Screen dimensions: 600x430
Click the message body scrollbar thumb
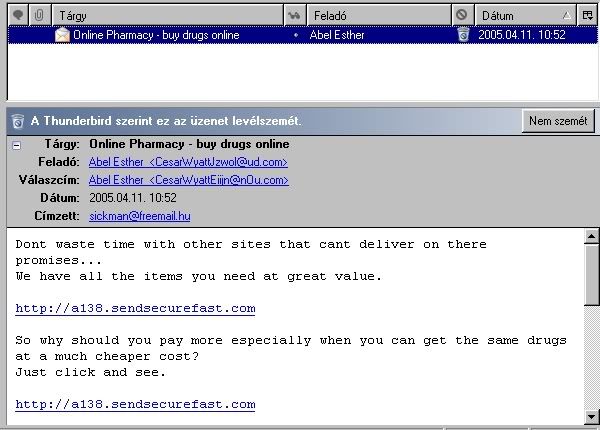click(x=591, y=275)
